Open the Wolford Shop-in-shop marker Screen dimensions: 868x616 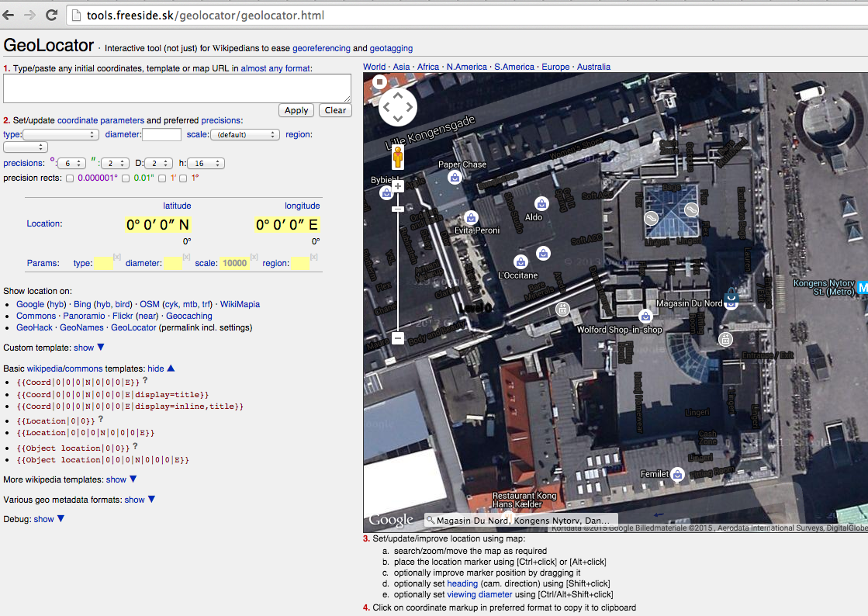click(x=645, y=316)
